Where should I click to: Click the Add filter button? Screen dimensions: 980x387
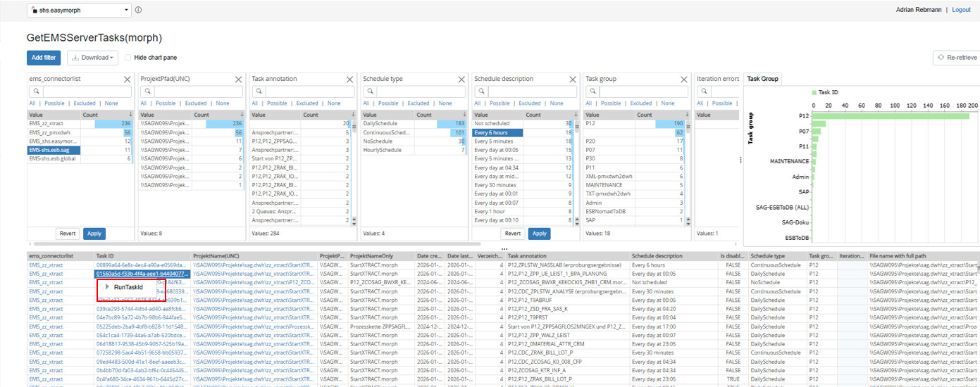pos(44,58)
